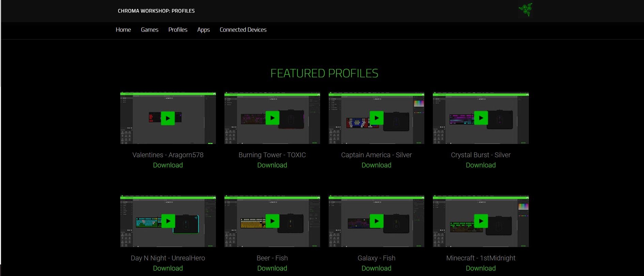Download the Captain America - Silver profile
644x276 pixels.
click(376, 165)
